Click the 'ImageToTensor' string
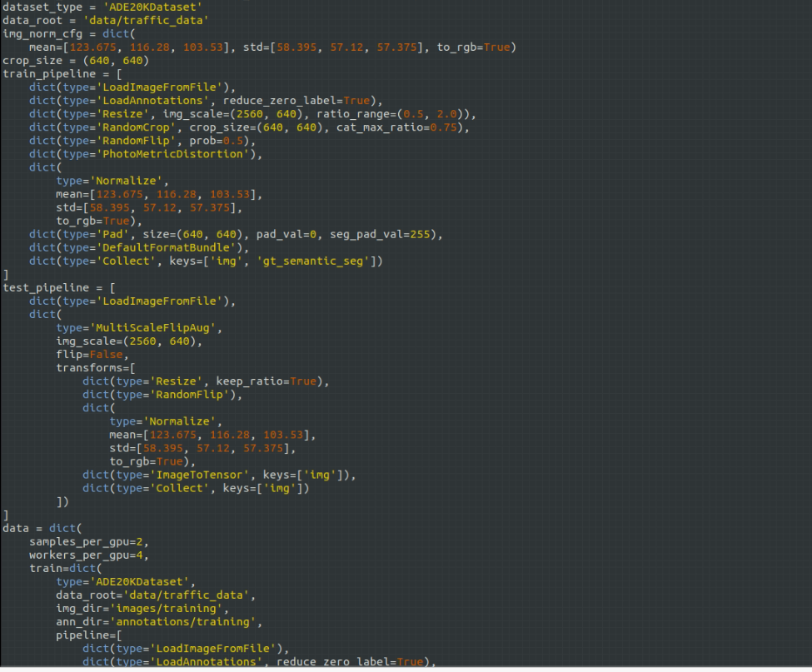The height and width of the screenshot is (672, 812). tap(199, 475)
